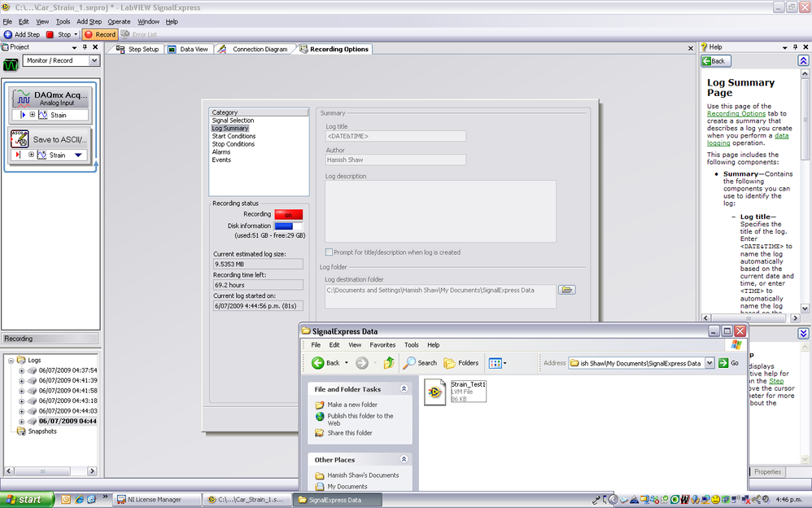Toggle Folders view in Explorer toolbar
The width and height of the screenshot is (812, 508).
(x=461, y=363)
